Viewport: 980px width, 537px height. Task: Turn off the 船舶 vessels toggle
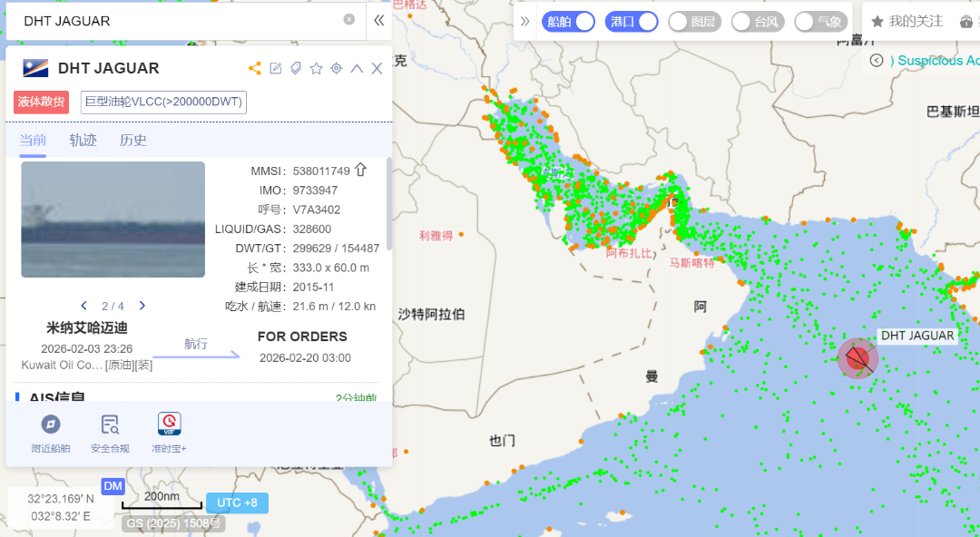(x=568, y=22)
